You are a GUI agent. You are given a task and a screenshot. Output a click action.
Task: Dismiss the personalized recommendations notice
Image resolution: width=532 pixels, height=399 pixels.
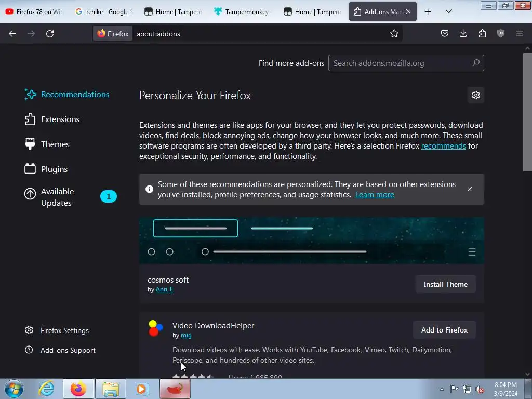pos(470,189)
